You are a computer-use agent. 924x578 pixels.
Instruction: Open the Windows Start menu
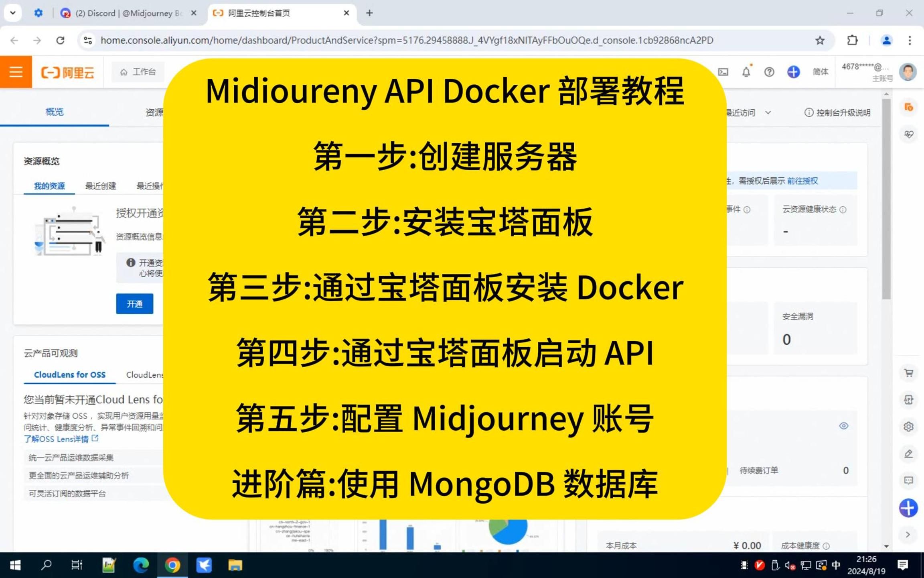[x=15, y=565]
